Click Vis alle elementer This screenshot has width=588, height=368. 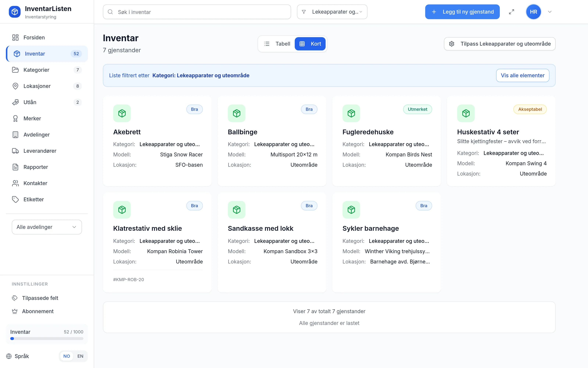[x=522, y=75]
